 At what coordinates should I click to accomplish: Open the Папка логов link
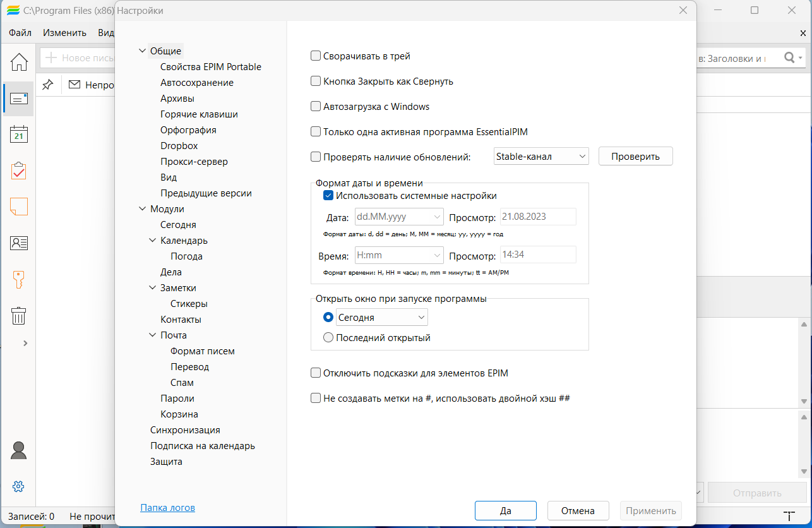click(167, 507)
